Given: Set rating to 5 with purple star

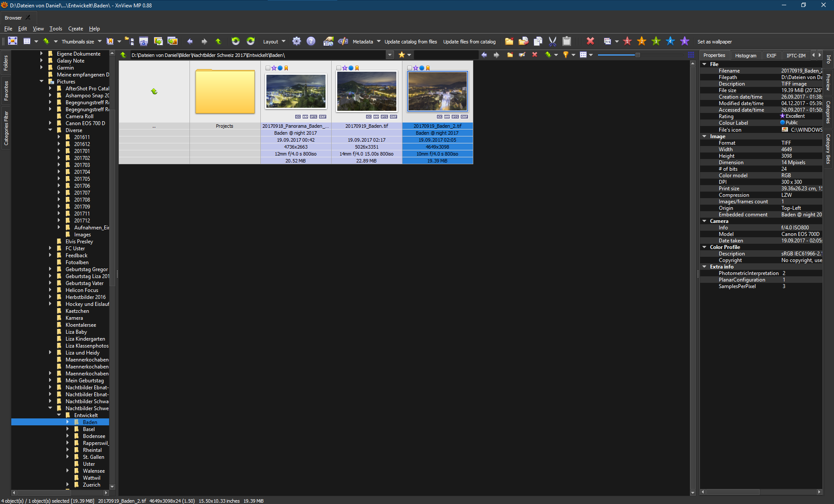Looking at the screenshot, I should click(x=684, y=41).
